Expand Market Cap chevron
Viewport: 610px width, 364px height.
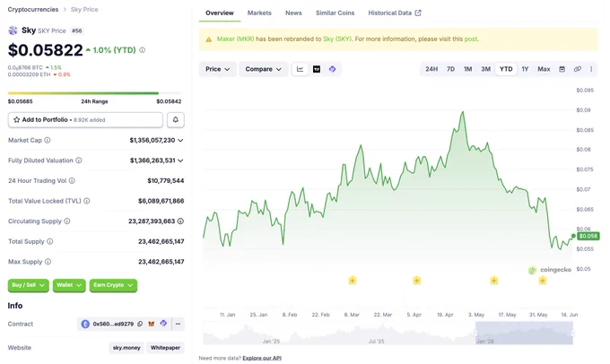coord(180,140)
